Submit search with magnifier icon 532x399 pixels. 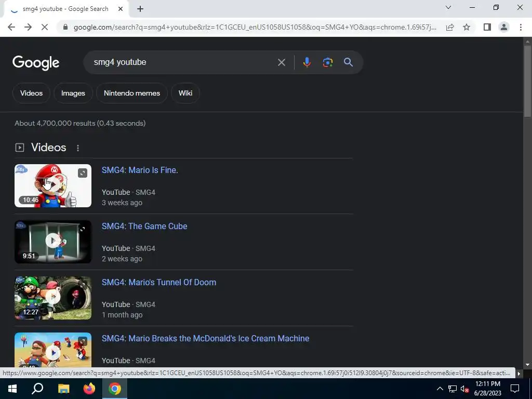[x=348, y=62]
